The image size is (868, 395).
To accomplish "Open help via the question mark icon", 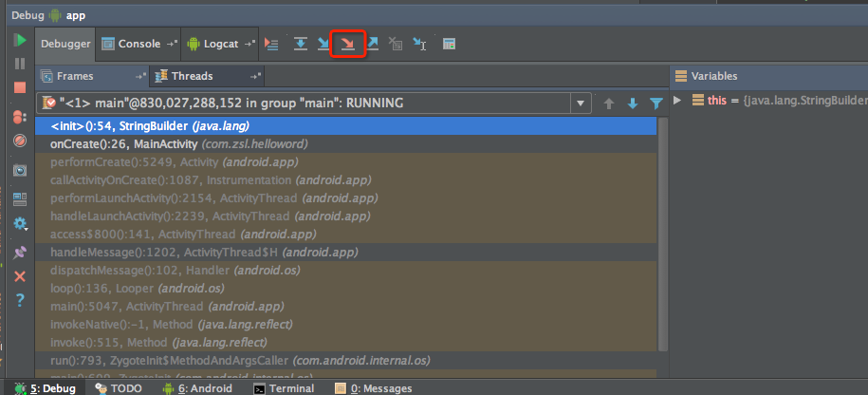I will click(20, 300).
